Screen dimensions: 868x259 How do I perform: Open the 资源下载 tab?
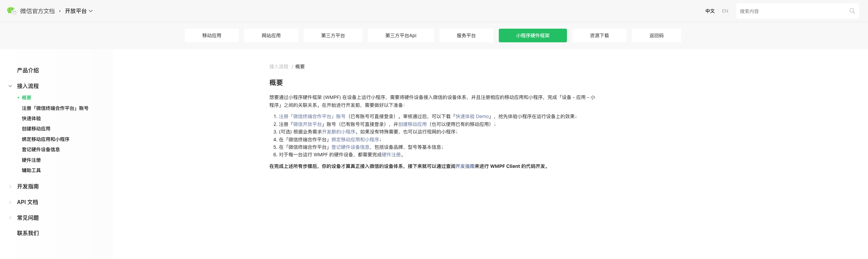click(599, 35)
